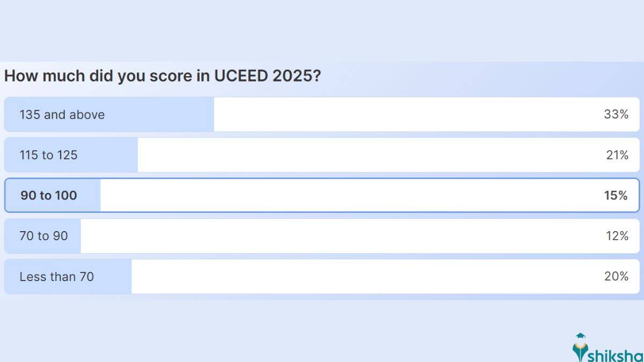
Task: Select the '135 and above' poll option
Action: [322, 114]
